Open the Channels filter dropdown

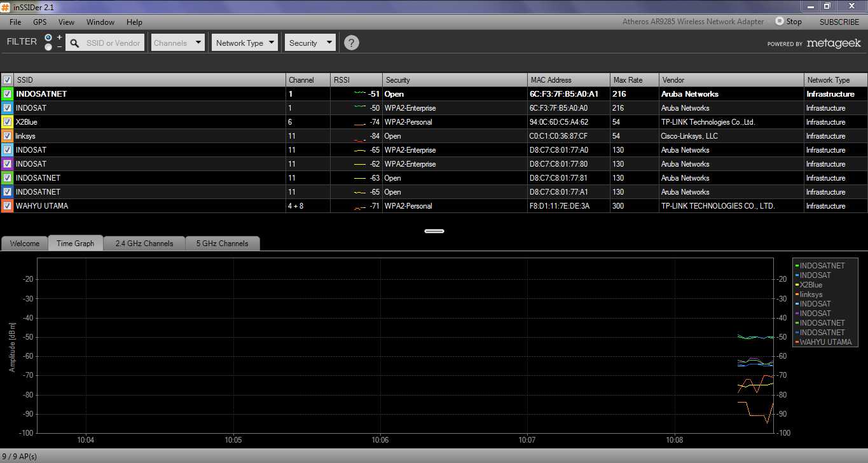pos(177,43)
